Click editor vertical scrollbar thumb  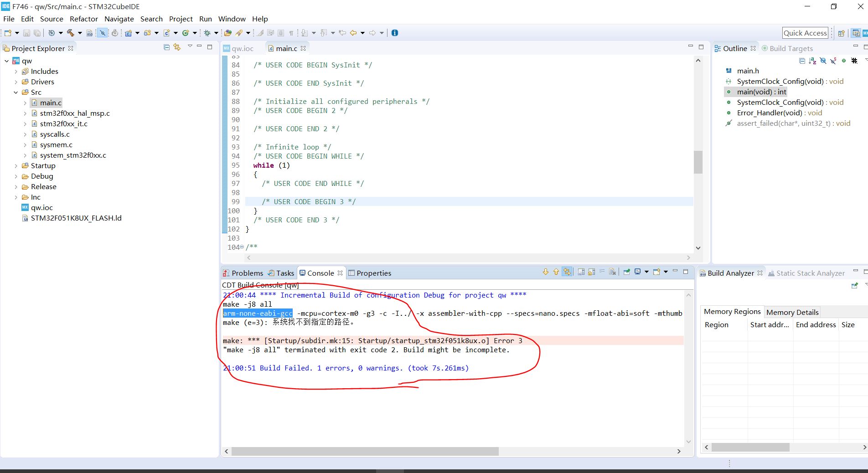pos(698,162)
